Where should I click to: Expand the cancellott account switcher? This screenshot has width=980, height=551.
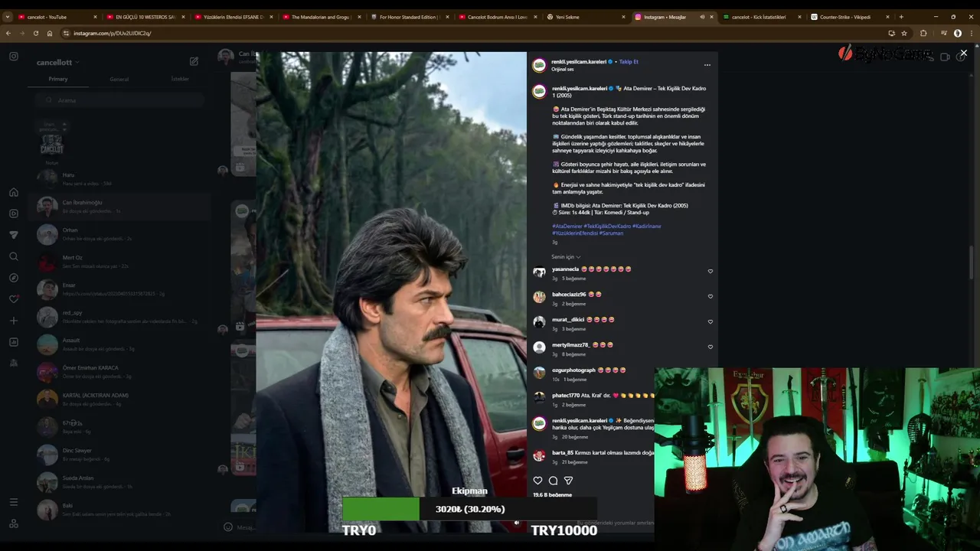(57, 62)
